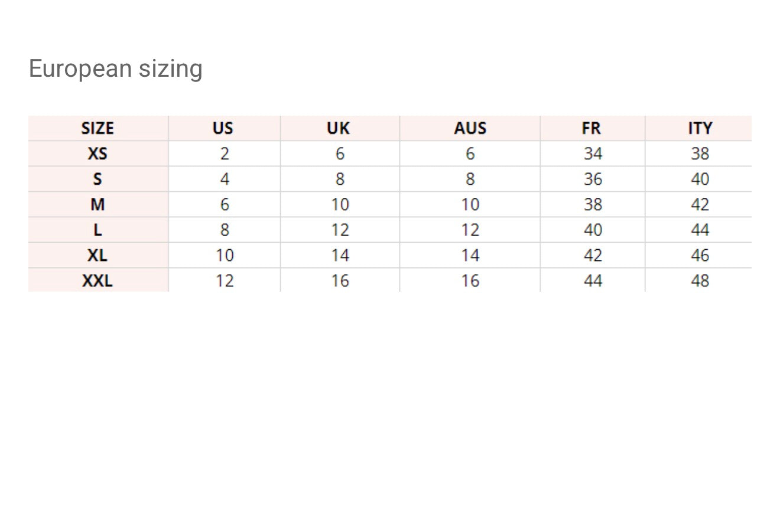The height and width of the screenshot is (532, 780).
Task: Select the FR column header
Action: point(591,128)
